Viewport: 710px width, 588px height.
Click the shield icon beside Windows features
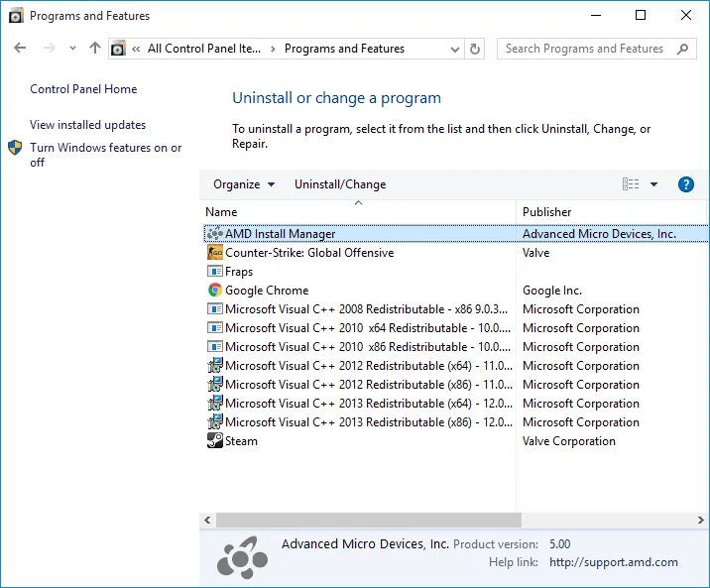(15, 148)
